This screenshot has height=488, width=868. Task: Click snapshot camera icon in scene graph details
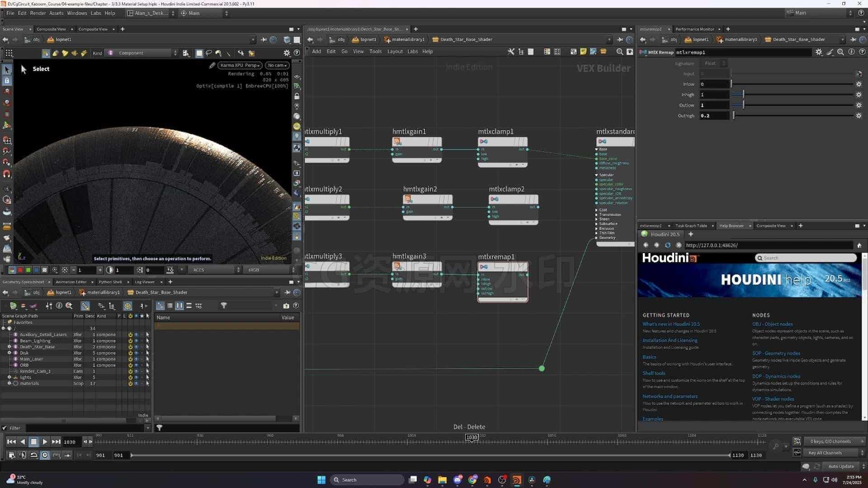click(286, 306)
